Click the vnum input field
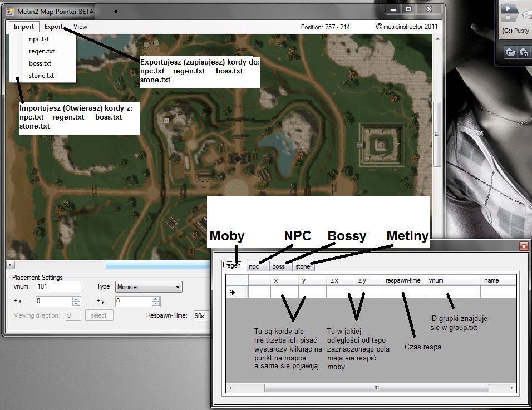This screenshot has width=532, height=410. [58, 286]
